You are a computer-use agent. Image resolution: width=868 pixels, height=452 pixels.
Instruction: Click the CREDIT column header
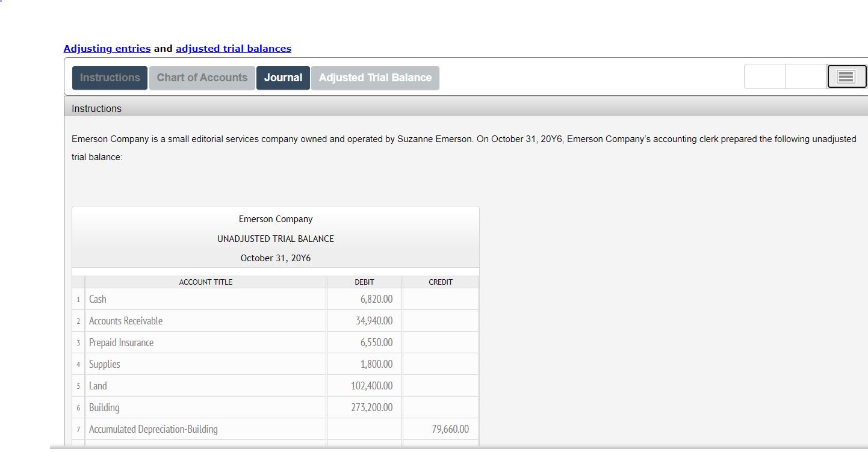pyautogui.click(x=441, y=282)
